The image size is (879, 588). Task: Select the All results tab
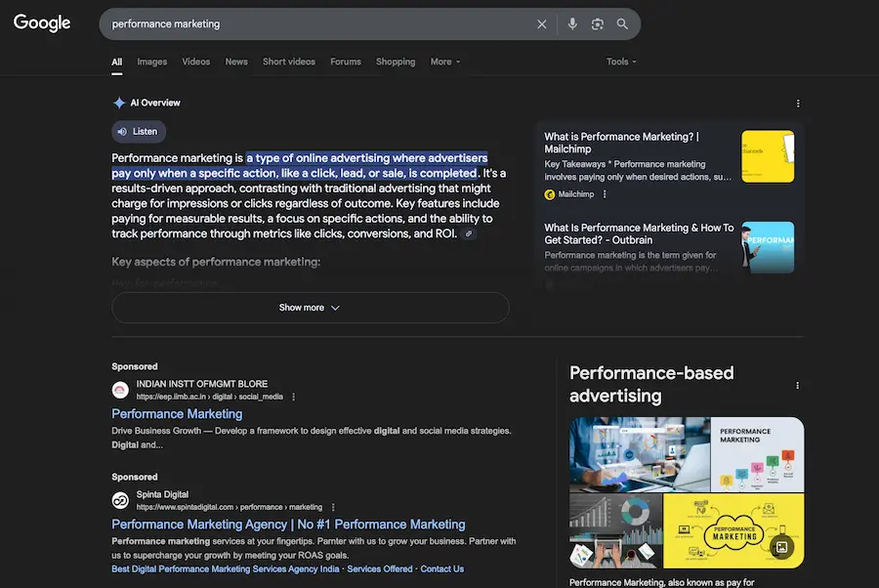(x=116, y=63)
